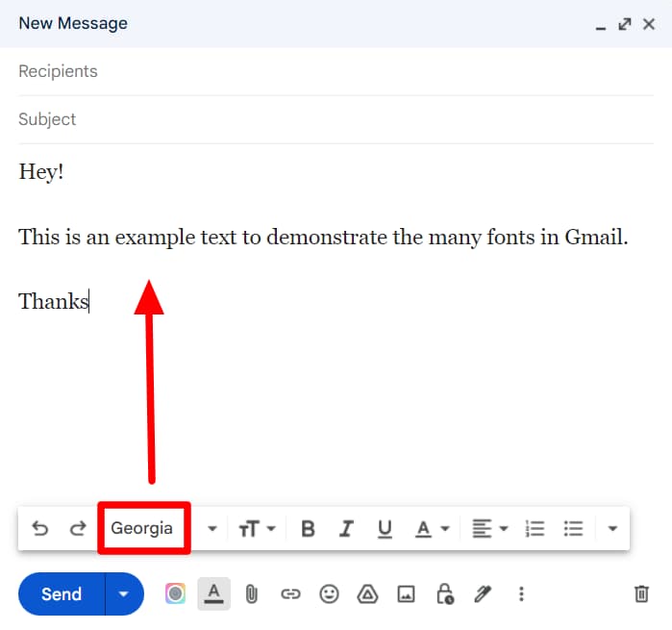The image size is (672, 630).
Task: Click the example text sentence about Gmail fonts
Action: tap(323, 238)
